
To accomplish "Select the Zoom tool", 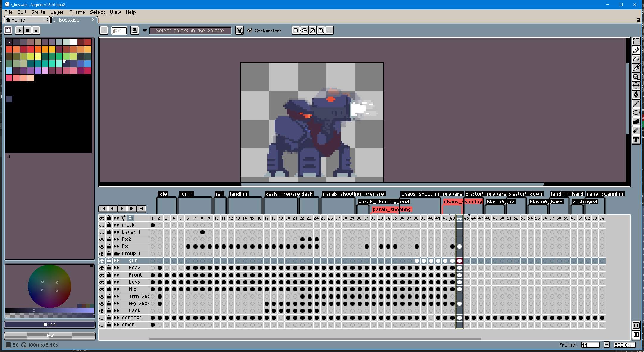I will (636, 77).
